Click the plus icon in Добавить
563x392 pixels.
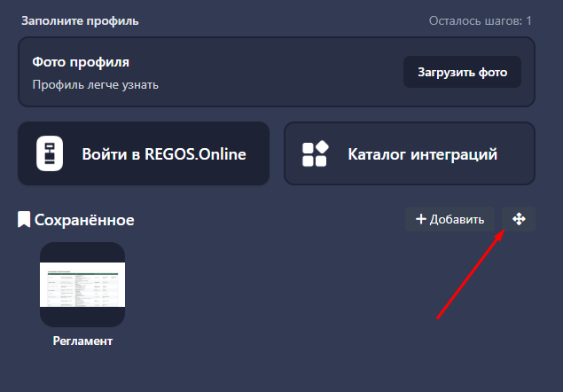(x=420, y=219)
